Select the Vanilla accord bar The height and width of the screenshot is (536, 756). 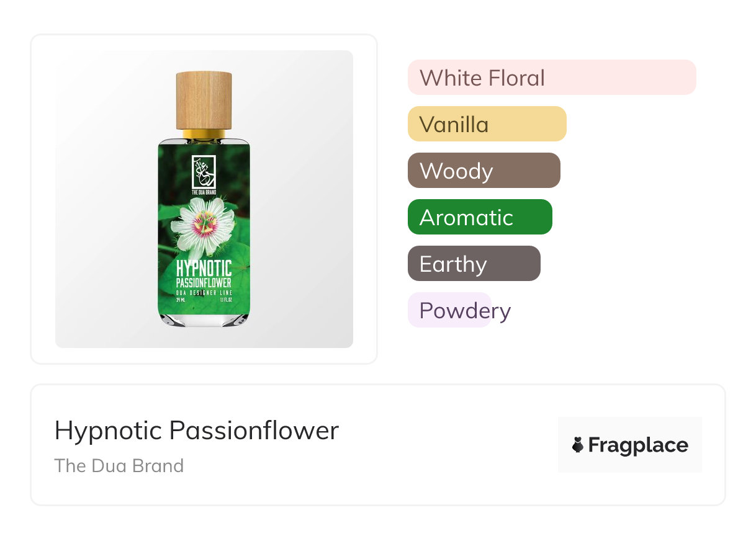(x=487, y=124)
